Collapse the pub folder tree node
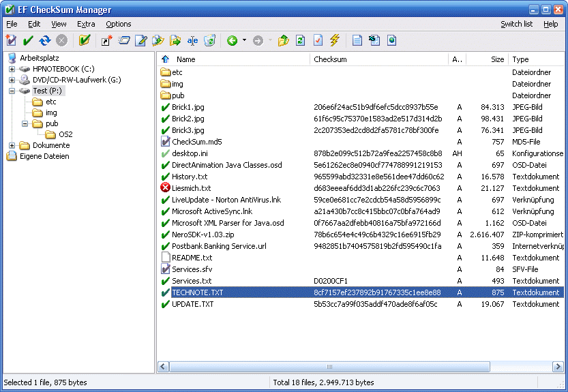Image resolution: width=568 pixels, height=392 pixels. tap(25, 123)
